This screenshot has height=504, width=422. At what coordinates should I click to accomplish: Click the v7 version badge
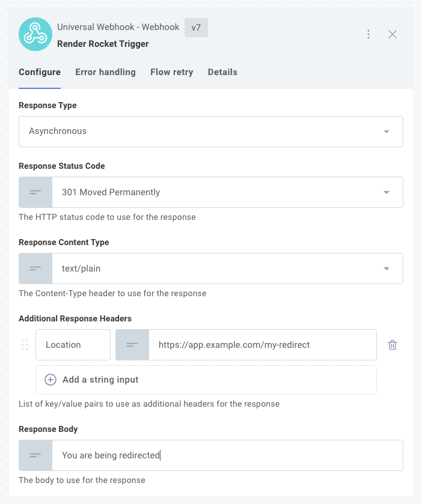(x=196, y=28)
